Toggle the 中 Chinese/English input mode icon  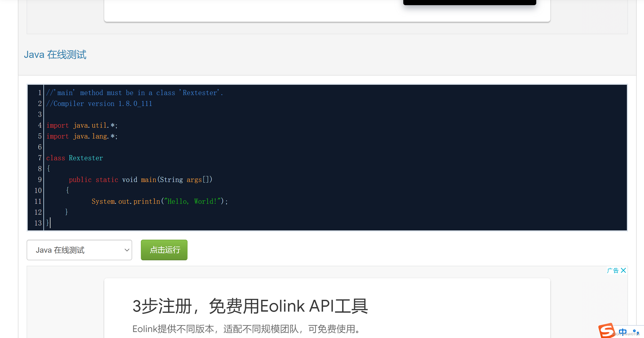click(x=623, y=332)
